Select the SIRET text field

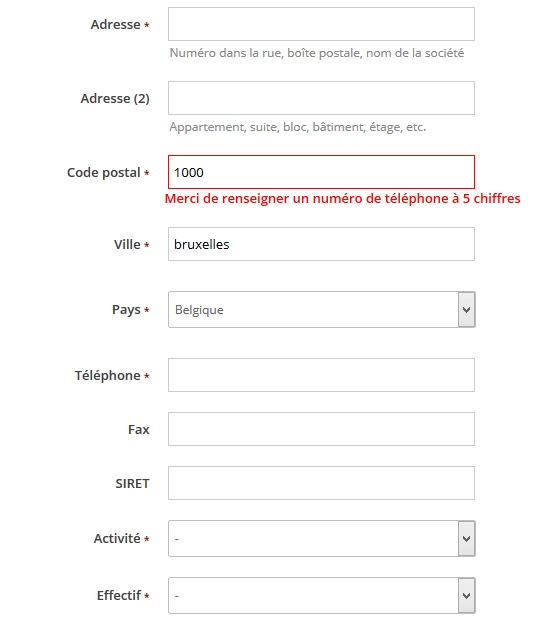click(x=321, y=483)
